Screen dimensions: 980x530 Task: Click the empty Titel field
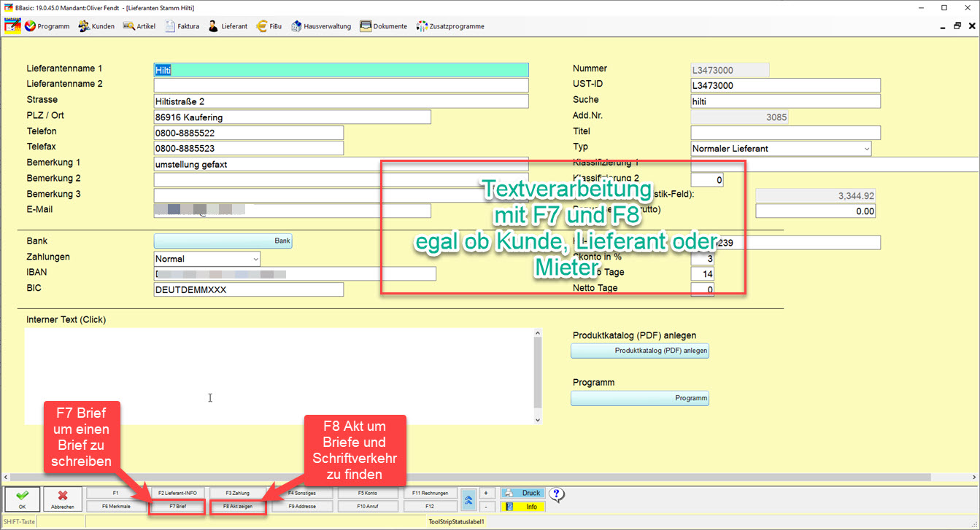pyautogui.click(x=785, y=133)
